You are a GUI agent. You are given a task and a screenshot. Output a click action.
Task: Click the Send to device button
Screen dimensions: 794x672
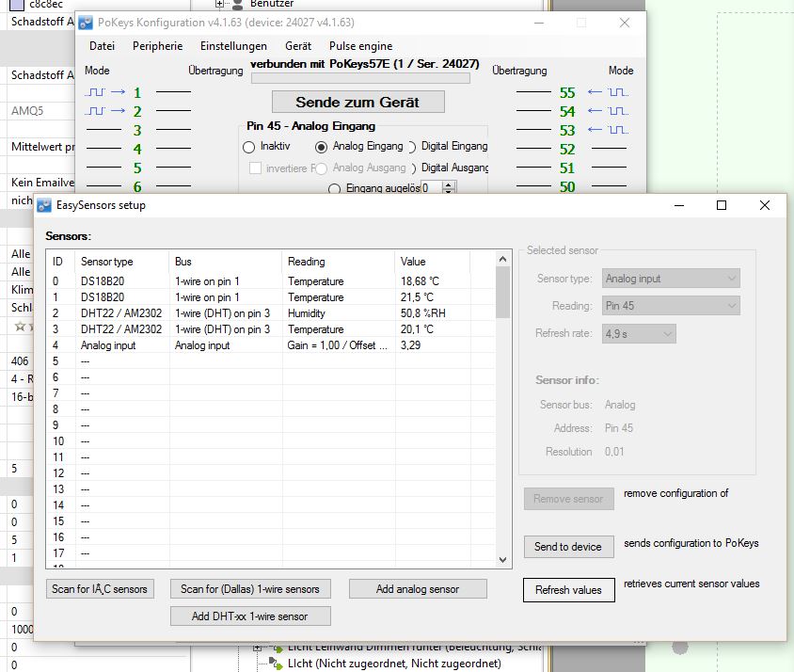tap(568, 547)
